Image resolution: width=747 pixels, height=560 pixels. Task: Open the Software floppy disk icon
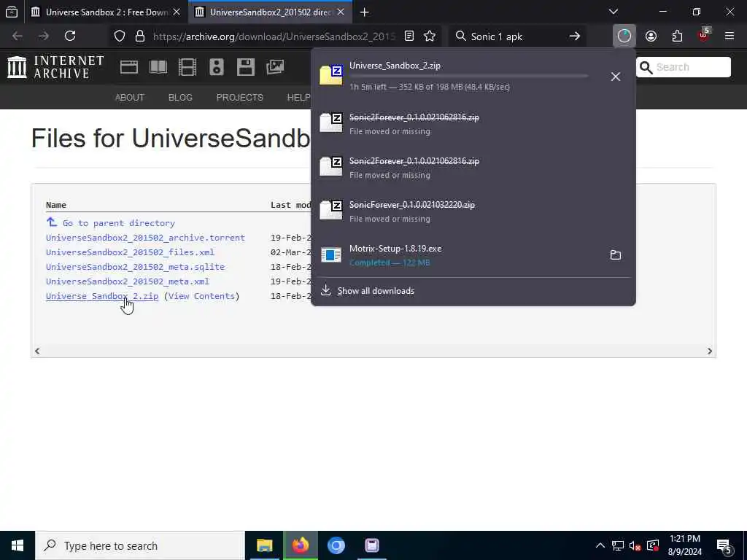(246, 67)
